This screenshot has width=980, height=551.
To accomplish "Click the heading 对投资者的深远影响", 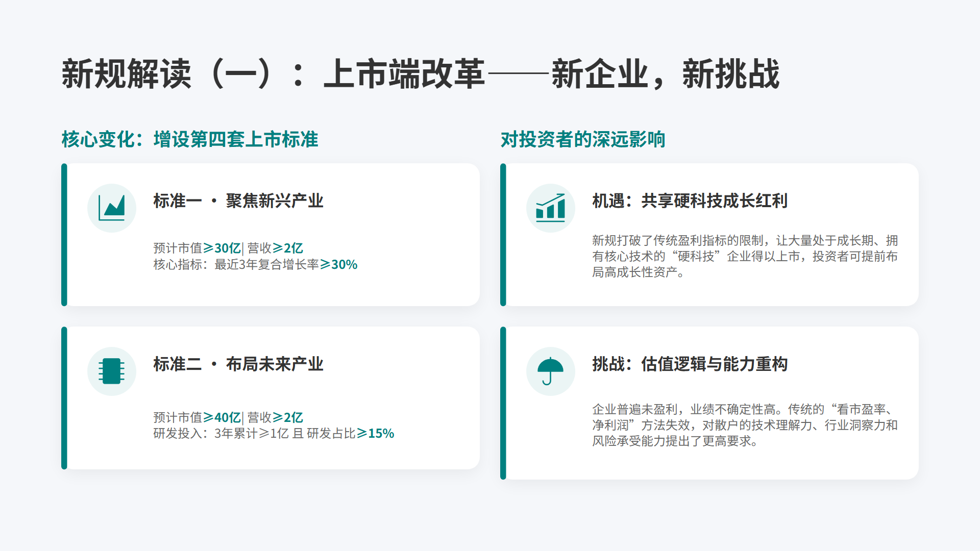I will tap(582, 139).
